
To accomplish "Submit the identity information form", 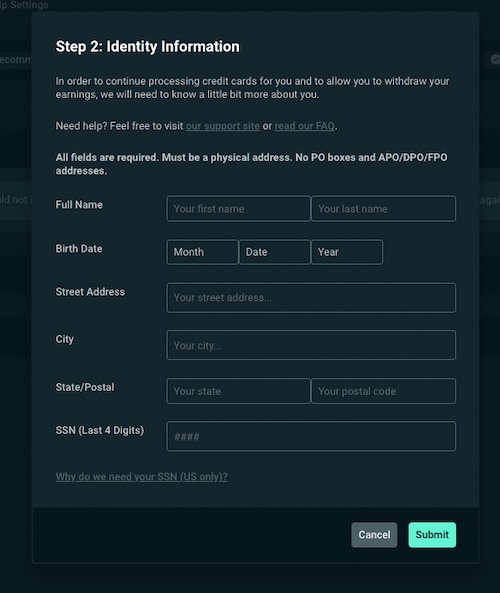I will click(432, 535).
